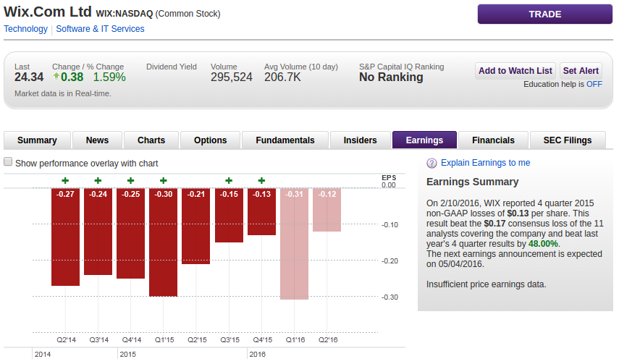Click the Q2'15 axis label

(197, 339)
